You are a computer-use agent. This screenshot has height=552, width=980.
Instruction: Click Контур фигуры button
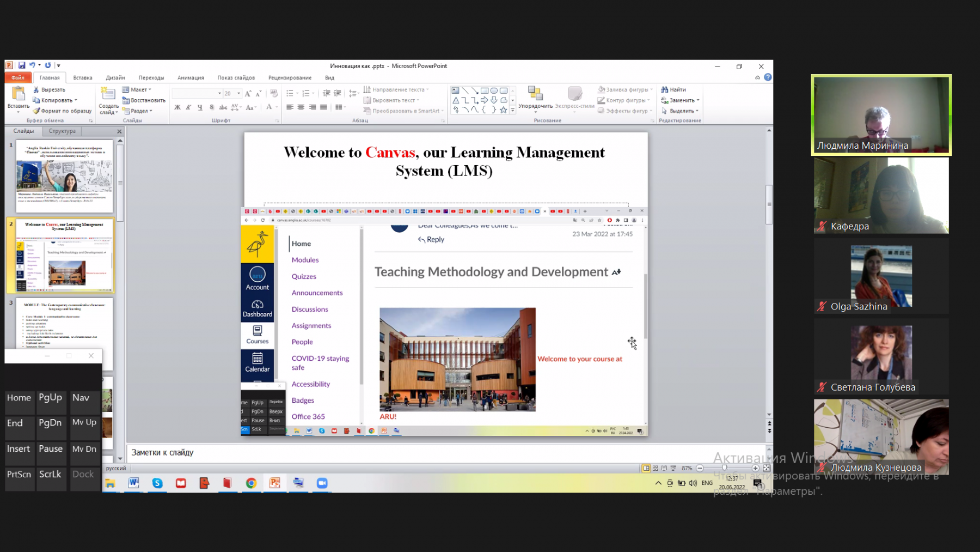(x=624, y=100)
